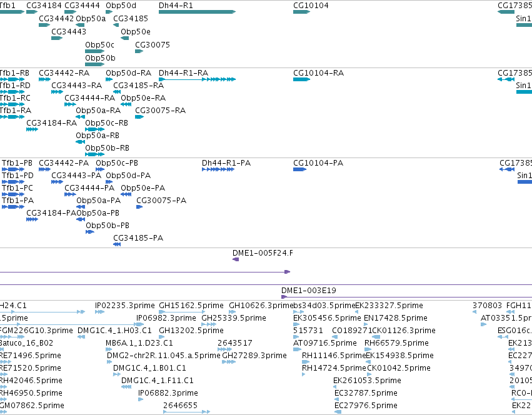Select the CG34443 gene label

click(x=69, y=32)
